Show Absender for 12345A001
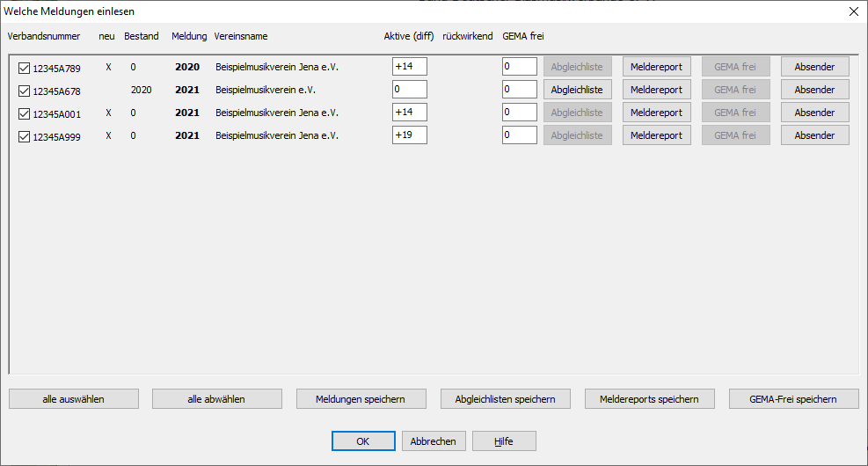868x466 pixels. pyautogui.click(x=814, y=113)
